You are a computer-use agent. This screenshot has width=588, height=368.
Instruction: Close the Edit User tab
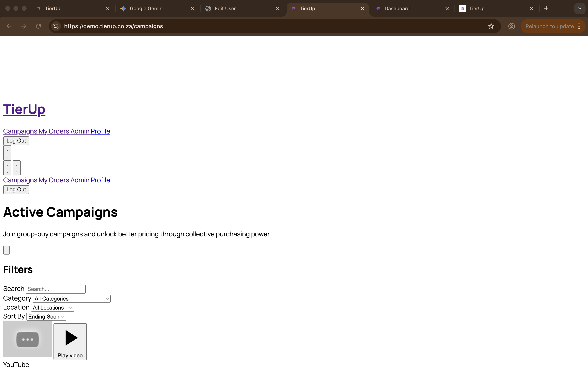[277, 9]
